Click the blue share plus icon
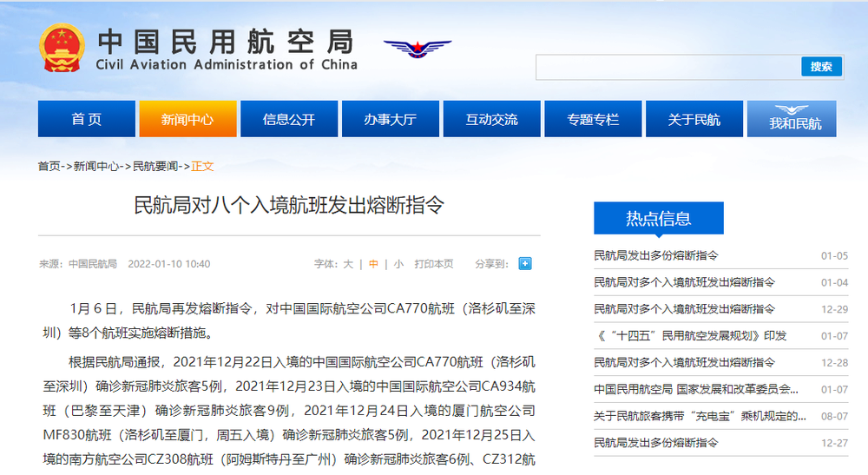This screenshot has width=868, height=475. 524,264
